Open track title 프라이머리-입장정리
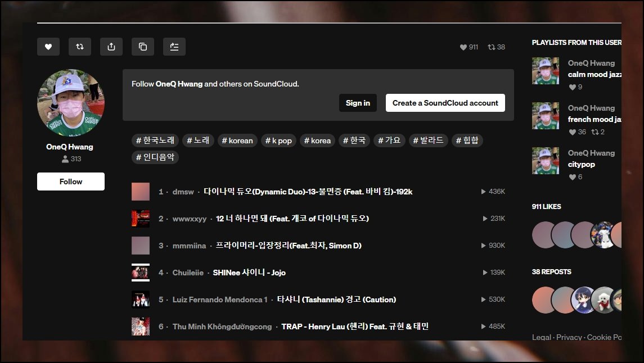 click(x=289, y=246)
